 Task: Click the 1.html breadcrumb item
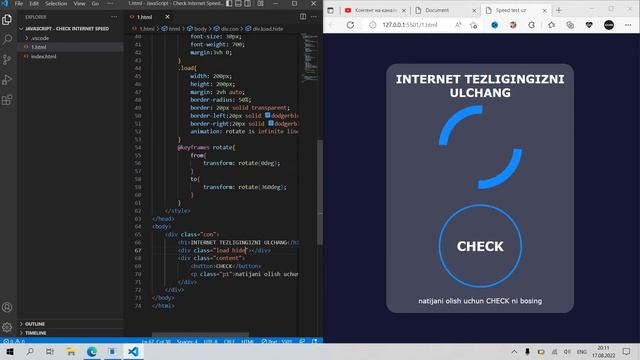[x=144, y=29]
